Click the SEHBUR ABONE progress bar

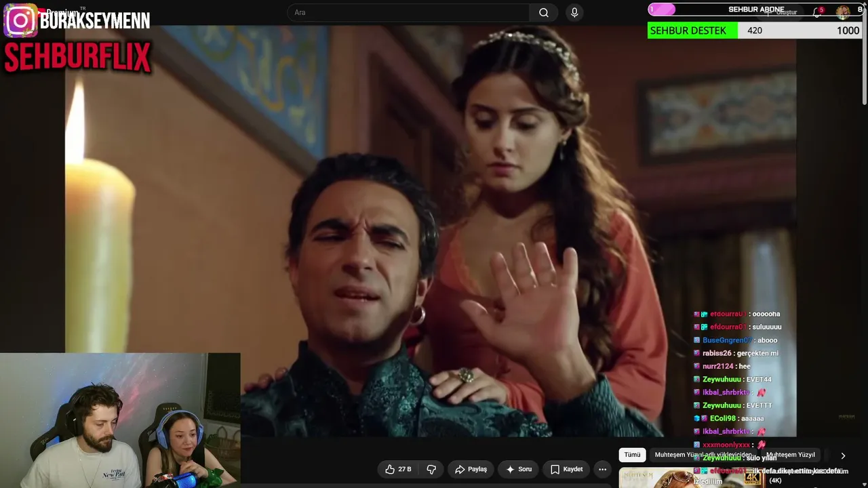(755, 9)
